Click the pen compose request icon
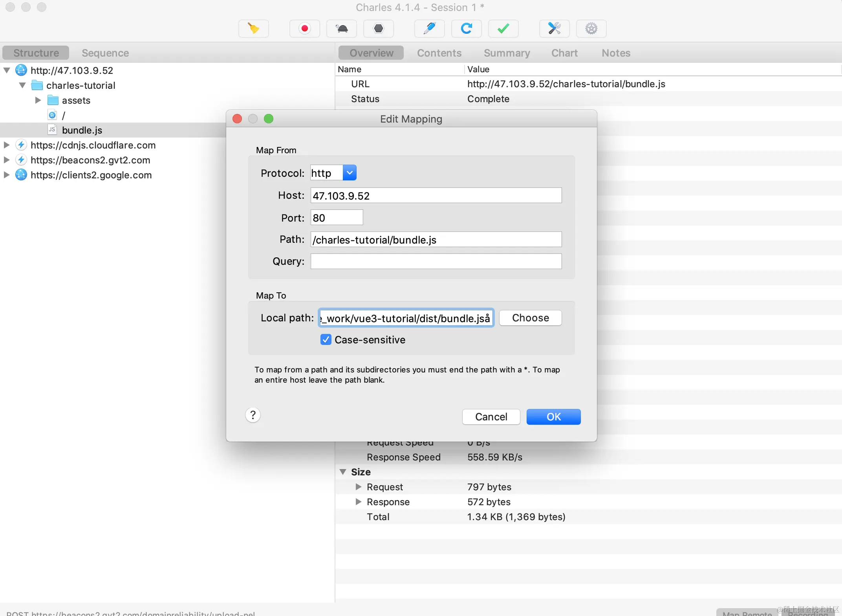Viewport: 842px width, 616px height. pyautogui.click(x=430, y=29)
